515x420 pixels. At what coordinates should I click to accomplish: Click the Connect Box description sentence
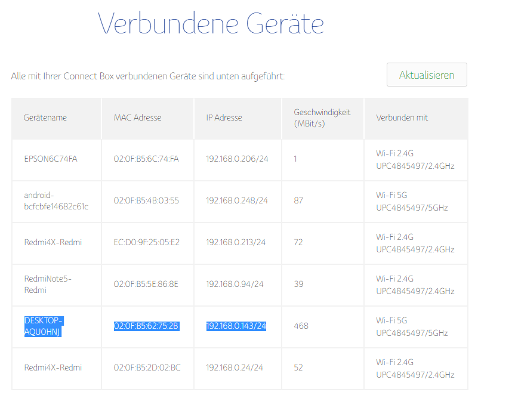pyautogui.click(x=148, y=76)
